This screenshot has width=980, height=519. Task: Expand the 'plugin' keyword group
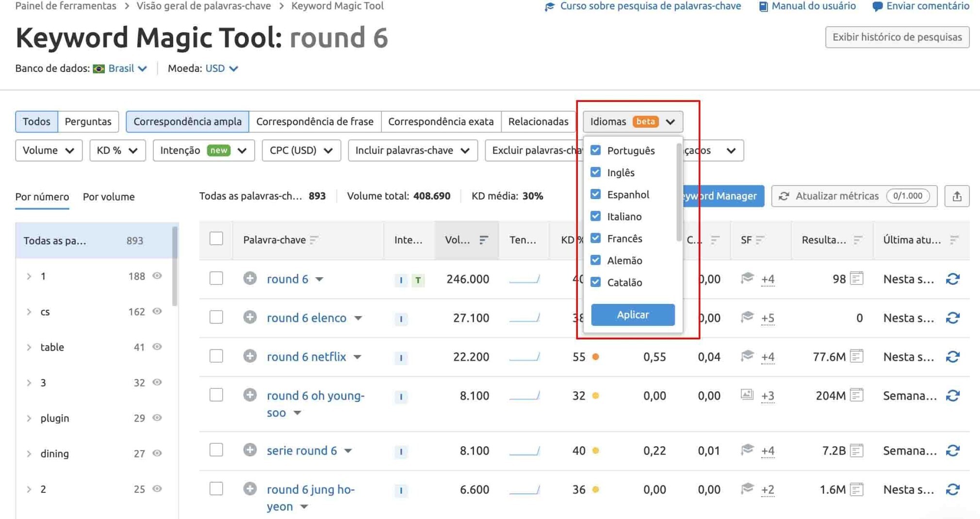click(x=29, y=418)
